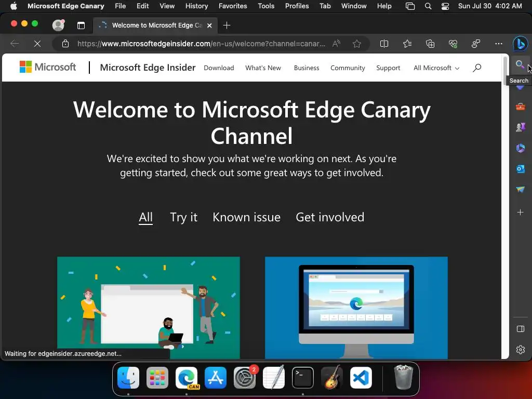Open the Share/feedback toolbar icon
Screen dimensions: 532x399
click(x=476, y=44)
